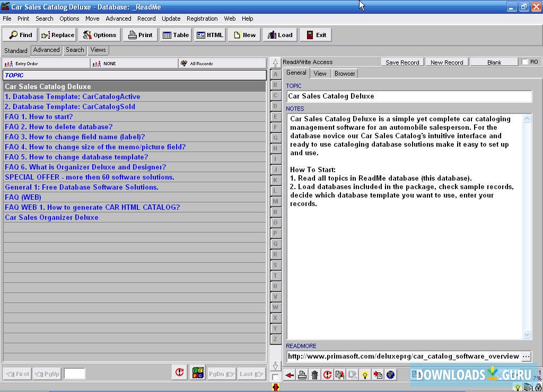Click the padlock icon in status corner
This screenshot has height=392, width=543.
tap(538, 388)
